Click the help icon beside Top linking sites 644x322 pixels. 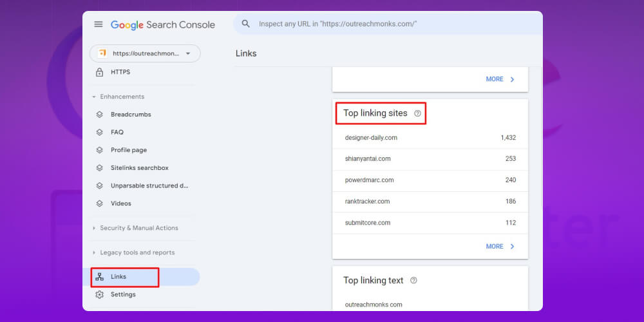[417, 113]
